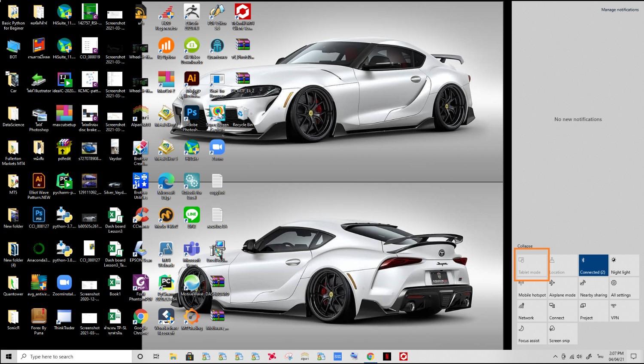
Task: Open the 4K Video Downloader shortcut
Action: point(192,50)
